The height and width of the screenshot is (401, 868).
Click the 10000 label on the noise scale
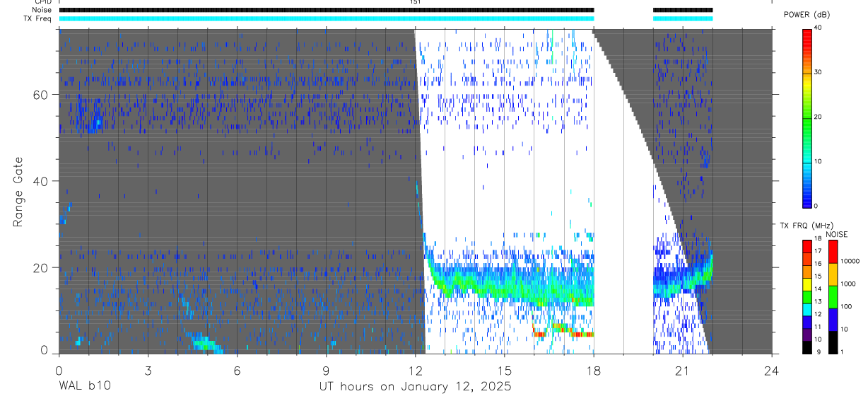coord(850,261)
